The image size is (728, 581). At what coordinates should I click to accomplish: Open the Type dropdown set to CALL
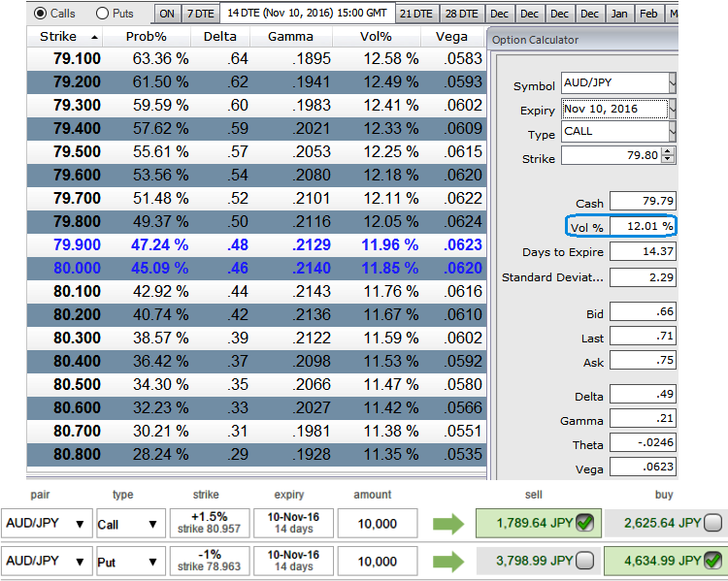point(673,132)
